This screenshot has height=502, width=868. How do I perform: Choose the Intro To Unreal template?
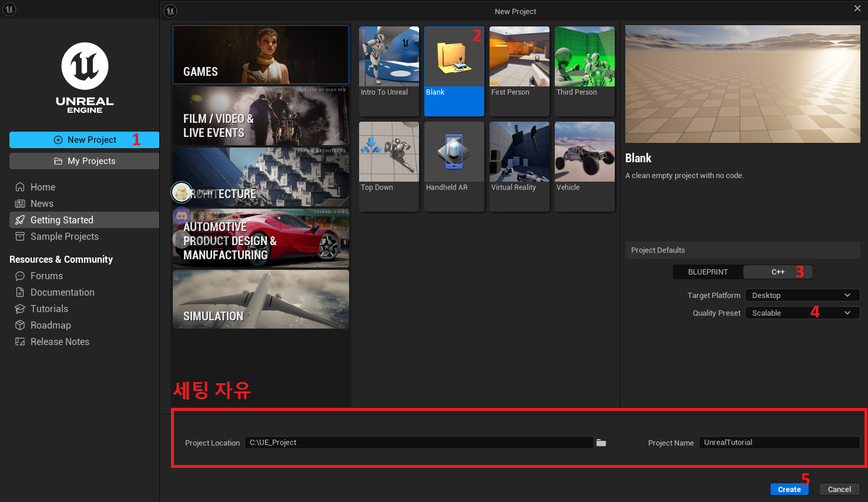pos(389,71)
